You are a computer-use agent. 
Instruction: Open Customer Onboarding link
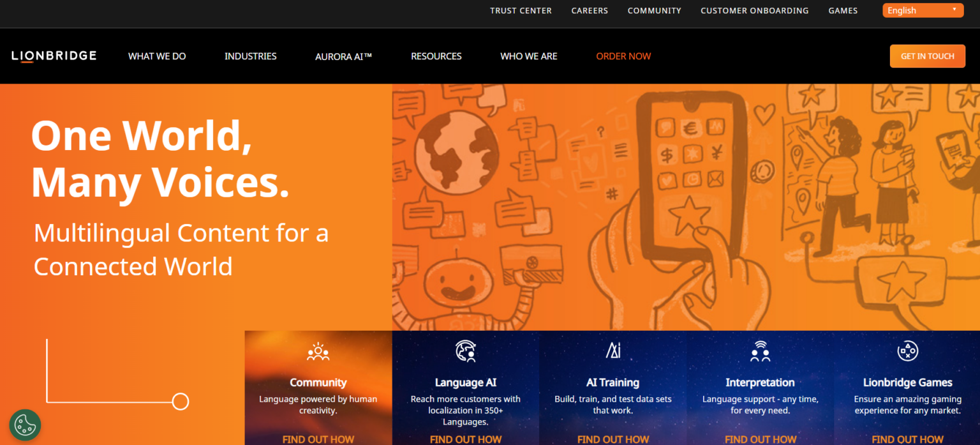pos(754,11)
